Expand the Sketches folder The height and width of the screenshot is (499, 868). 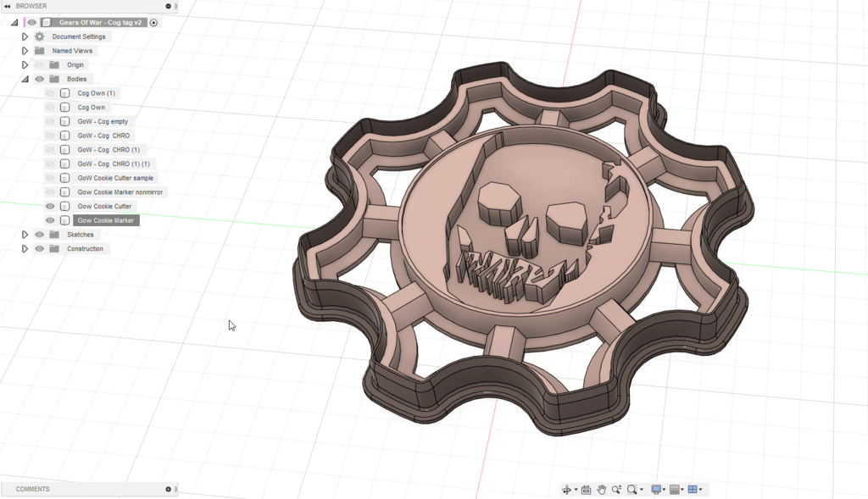[25, 234]
